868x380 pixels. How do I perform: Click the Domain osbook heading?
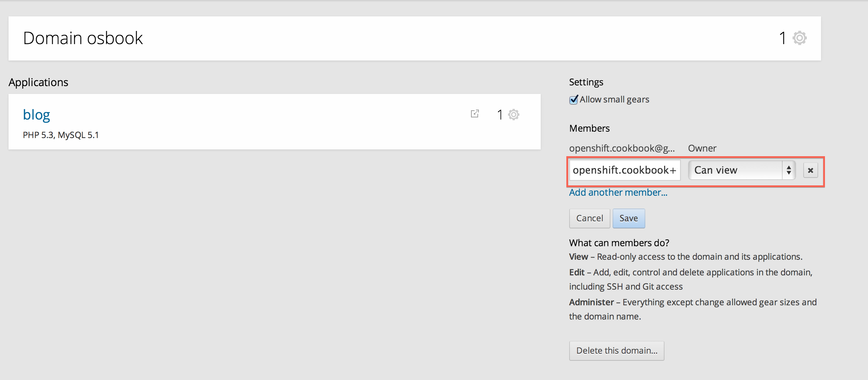[83, 38]
